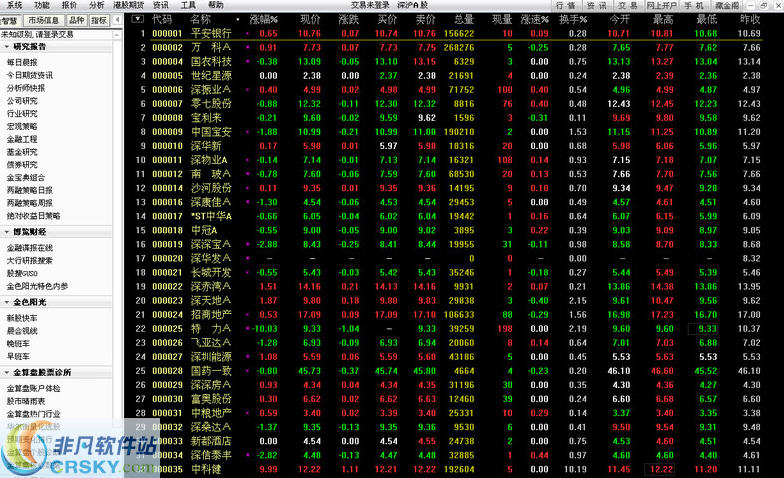Open 债券研究 link
The height and width of the screenshot is (478, 784).
pyautogui.click(x=22, y=164)
